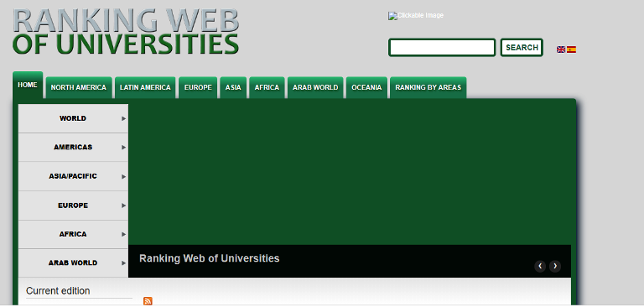Click the Ranking Web of Universities logo
The width and height of the screenshot is (644, 307).
[126, 32]
